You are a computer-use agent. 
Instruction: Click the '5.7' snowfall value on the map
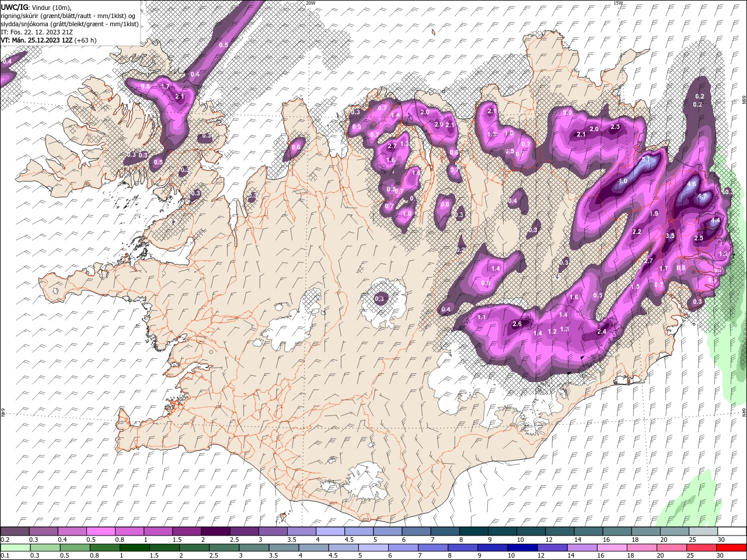pyautogui.click(x=646, y=159)
